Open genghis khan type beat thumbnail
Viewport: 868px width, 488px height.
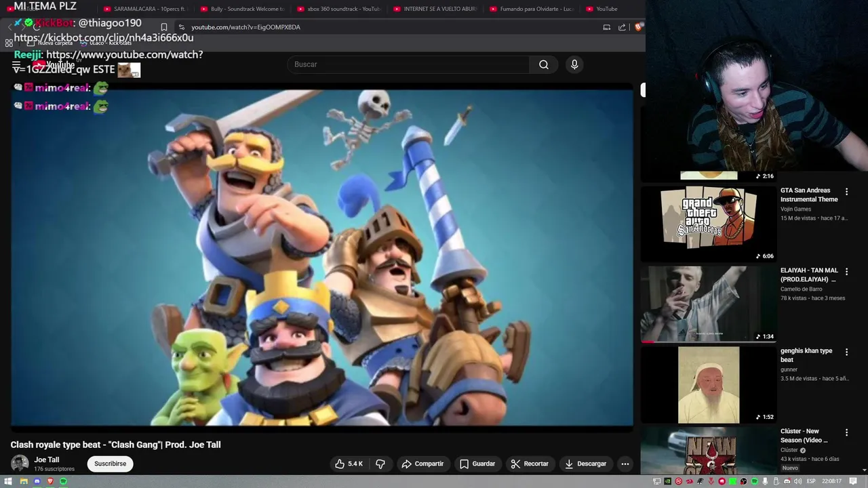(x=709, y=384)
